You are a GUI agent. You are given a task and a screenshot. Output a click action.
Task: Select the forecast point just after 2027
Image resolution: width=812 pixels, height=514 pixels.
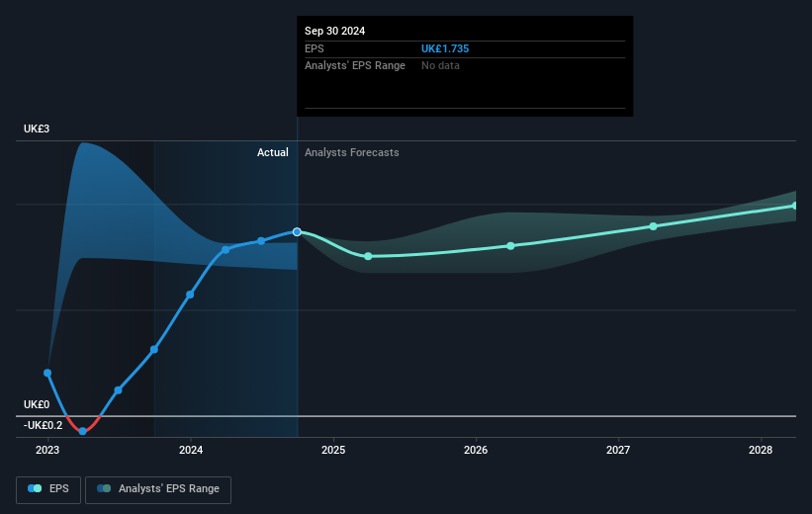(653, 226)
